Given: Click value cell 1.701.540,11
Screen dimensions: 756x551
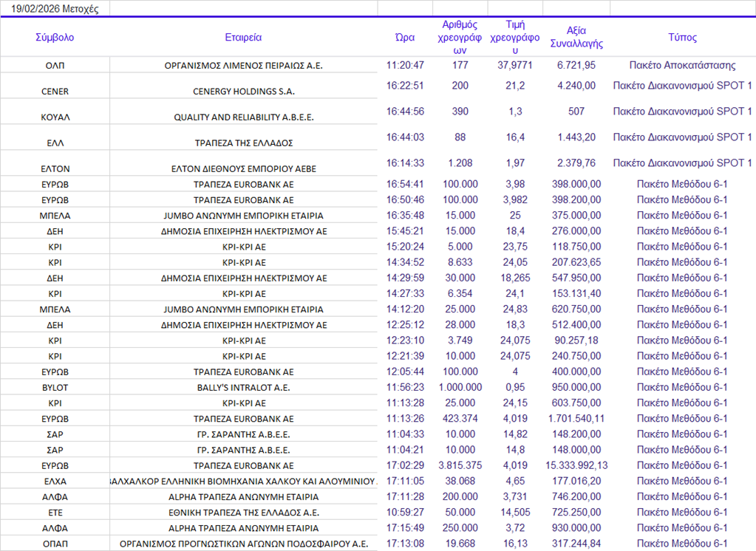Looking at the screenshot, I should point(576,419).
